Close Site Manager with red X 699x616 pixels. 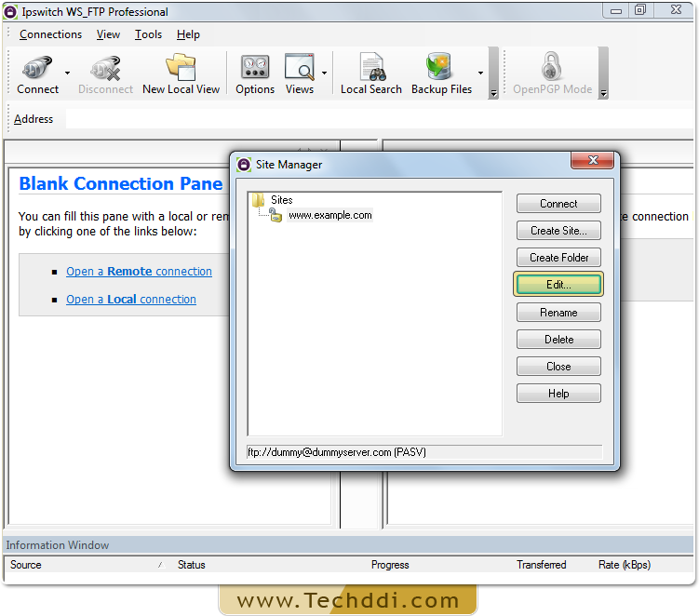pos(593,160)
